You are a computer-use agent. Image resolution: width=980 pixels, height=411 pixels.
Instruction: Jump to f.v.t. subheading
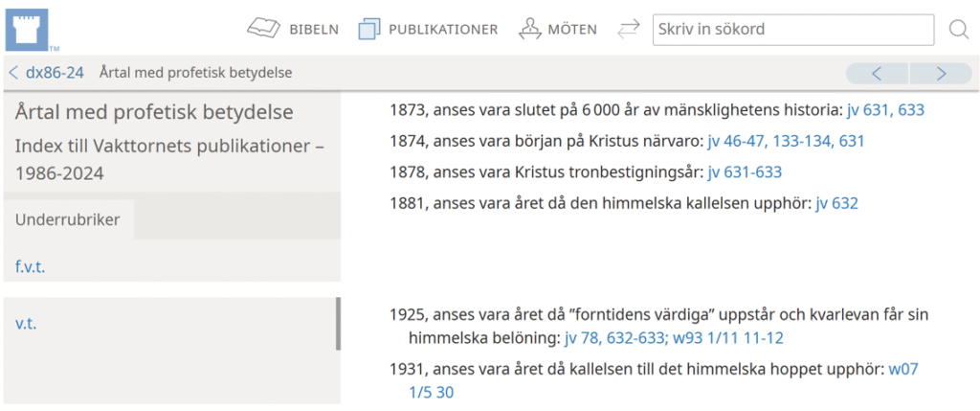pos(31,266)
